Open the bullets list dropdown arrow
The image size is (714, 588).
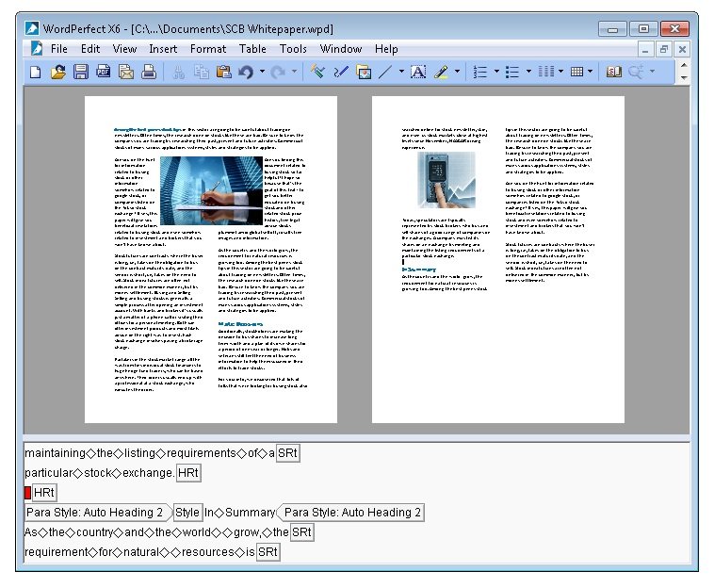click(x=528, y=72)
